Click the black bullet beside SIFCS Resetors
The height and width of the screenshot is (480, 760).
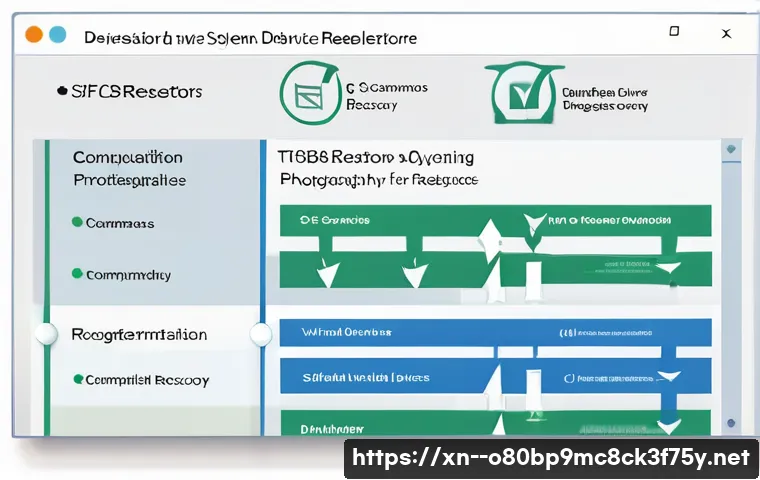click(x=60, y=92)
